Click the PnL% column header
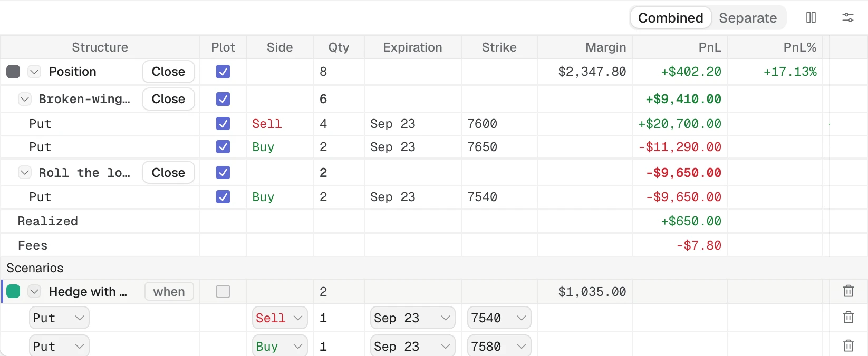 click(775, 47)
